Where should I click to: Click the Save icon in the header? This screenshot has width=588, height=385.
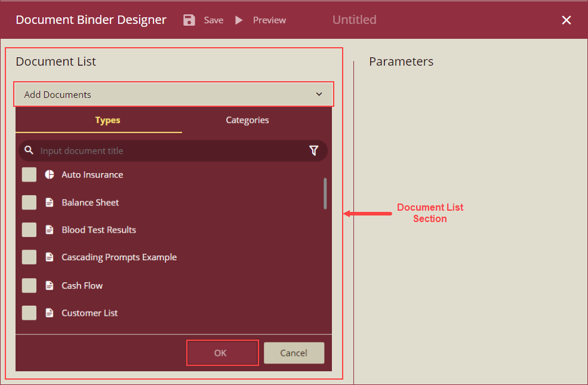coord(189,20)
